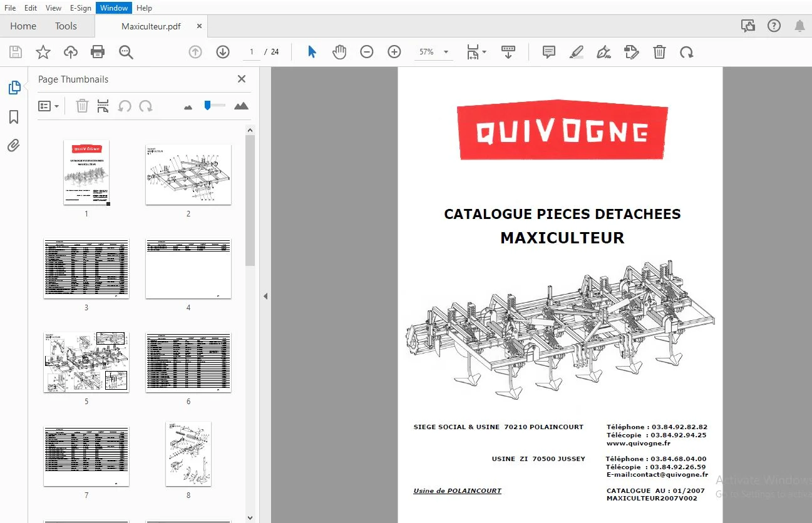Select the page 5 thumbnail
The width and height of the screenshot is (812, 523).
tap(86, 362)
